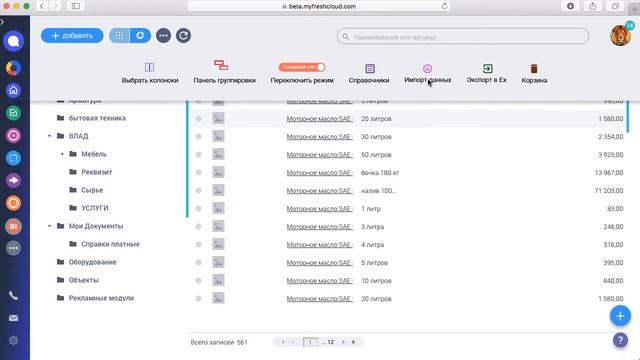640x360 pixels.
Task: Refresh the list using the dark reload button
Action: click(x=183, y=36)
